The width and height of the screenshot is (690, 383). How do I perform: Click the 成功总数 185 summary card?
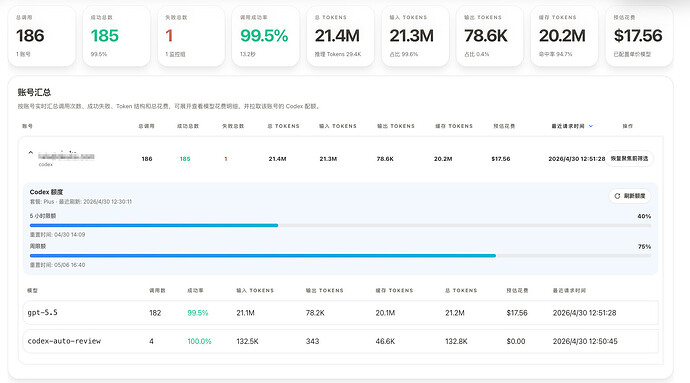(x=116, y=36)
